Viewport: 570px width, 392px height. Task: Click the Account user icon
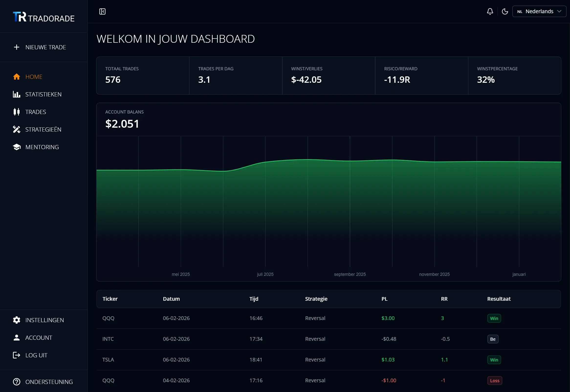[x=16, y=338]
